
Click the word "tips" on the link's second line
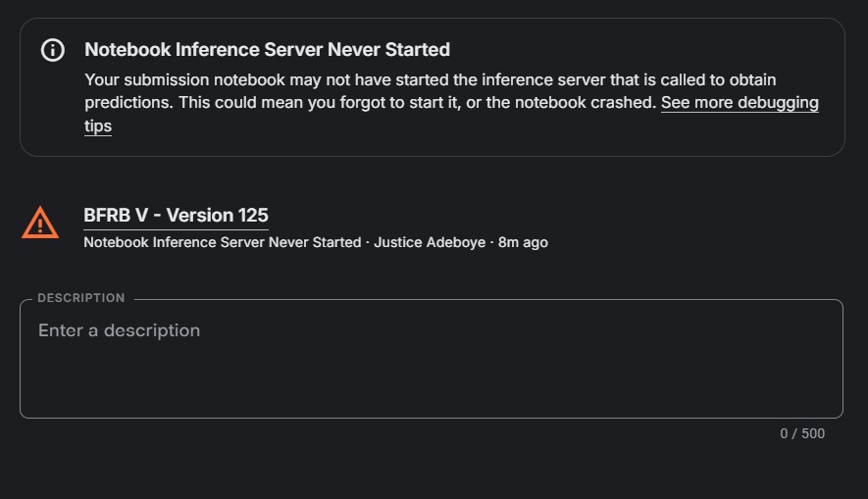coord(98,126)
